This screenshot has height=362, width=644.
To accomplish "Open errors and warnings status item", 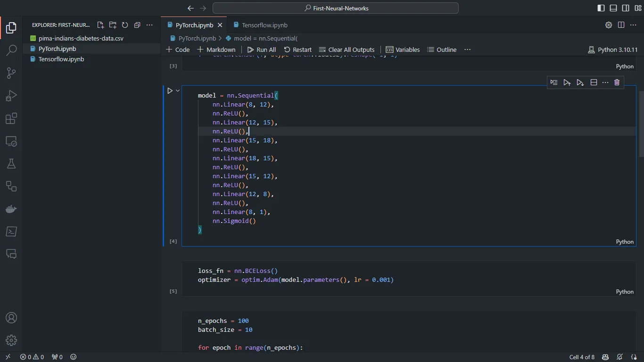I will pos(32,357).
